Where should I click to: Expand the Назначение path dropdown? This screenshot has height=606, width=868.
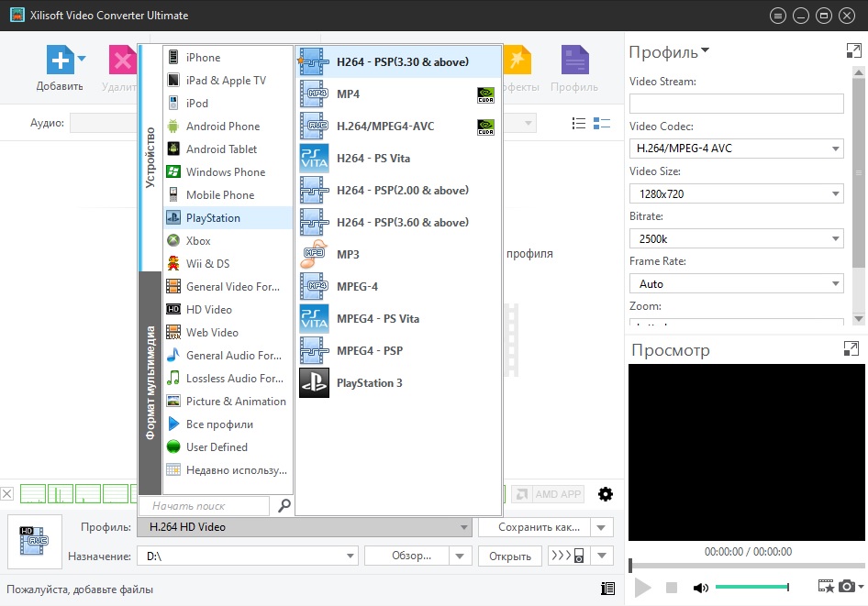[350, 556]
